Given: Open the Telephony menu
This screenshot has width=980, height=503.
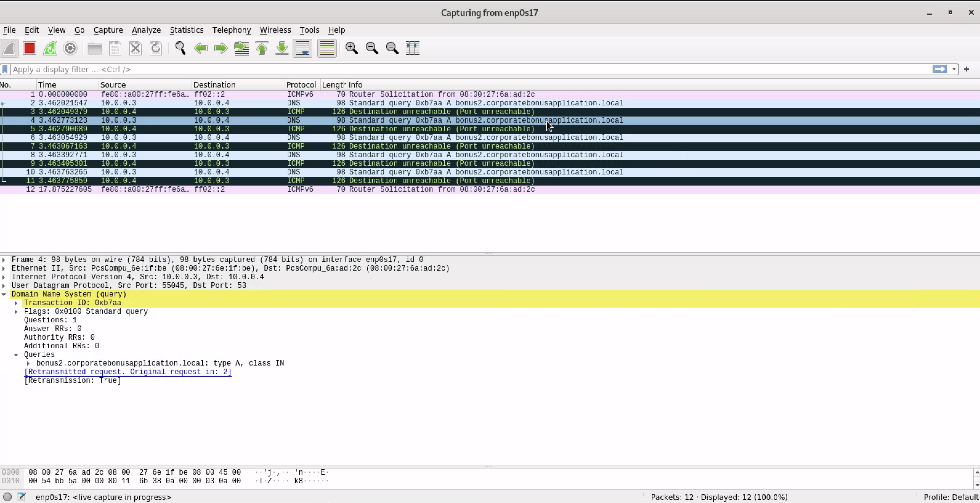Looking at the screenshot, I should click(231, 30).
